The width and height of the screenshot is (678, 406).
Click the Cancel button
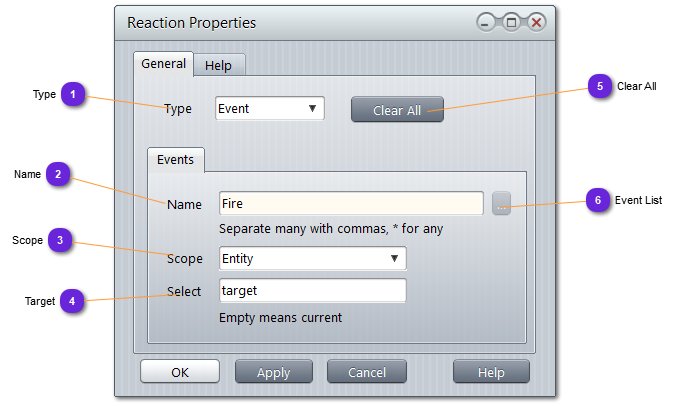click(x=366, y=372)
